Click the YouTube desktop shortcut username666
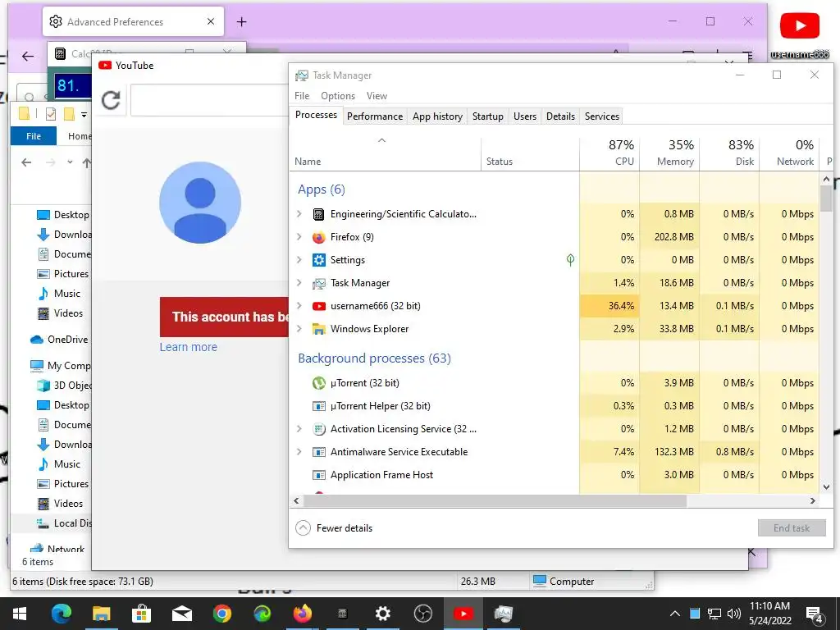The height and width of the screenshot is (630, 840). click(x=800, y=33)
